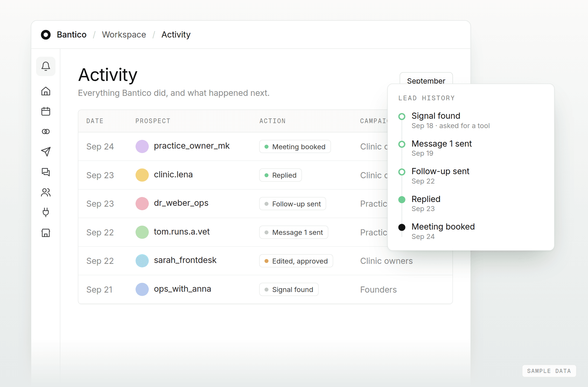Screen dimensions: 588x387
Task: Click the Replied status badge for clinic.lena
Action: pos(281,175)
